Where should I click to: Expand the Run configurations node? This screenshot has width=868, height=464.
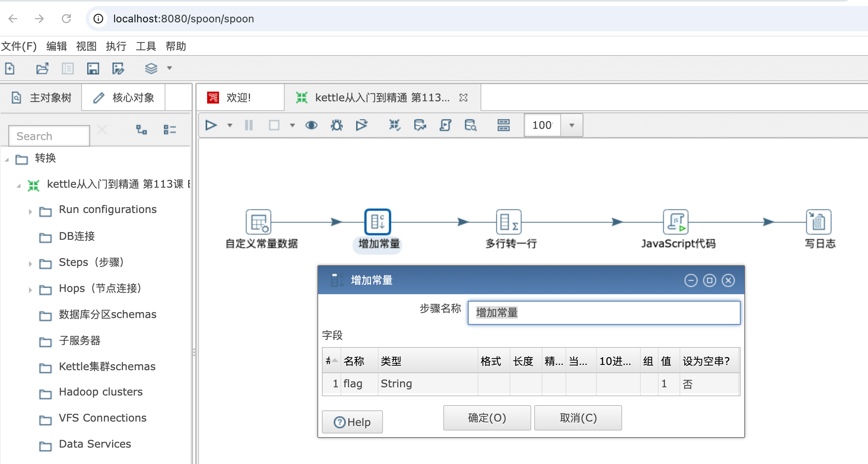(x=31, y=211)
